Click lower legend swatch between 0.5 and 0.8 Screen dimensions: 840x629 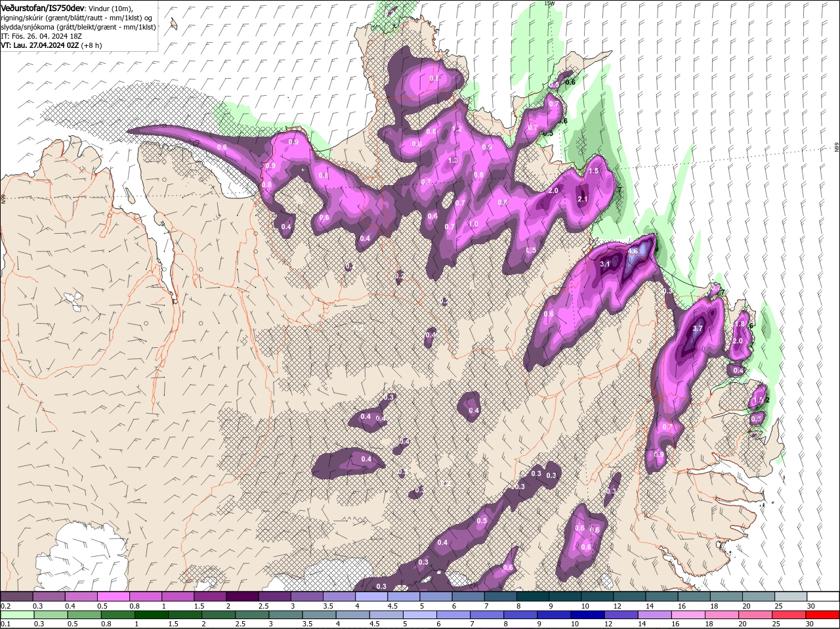point(84,615)
